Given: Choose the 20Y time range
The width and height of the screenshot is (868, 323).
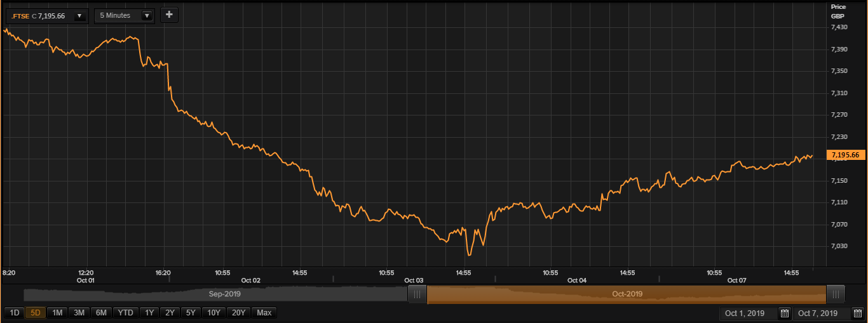Looking at the screenshot, I should 239,313.
